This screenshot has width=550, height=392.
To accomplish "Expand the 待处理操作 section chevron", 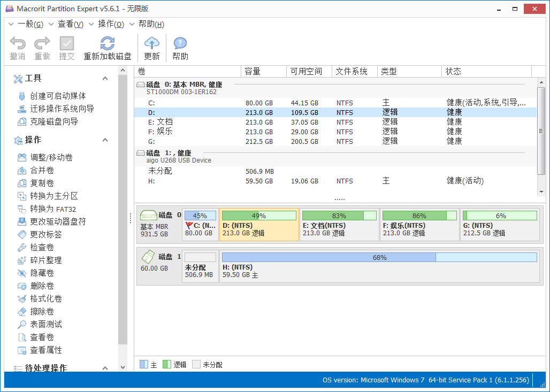I will tap(105, 368).
